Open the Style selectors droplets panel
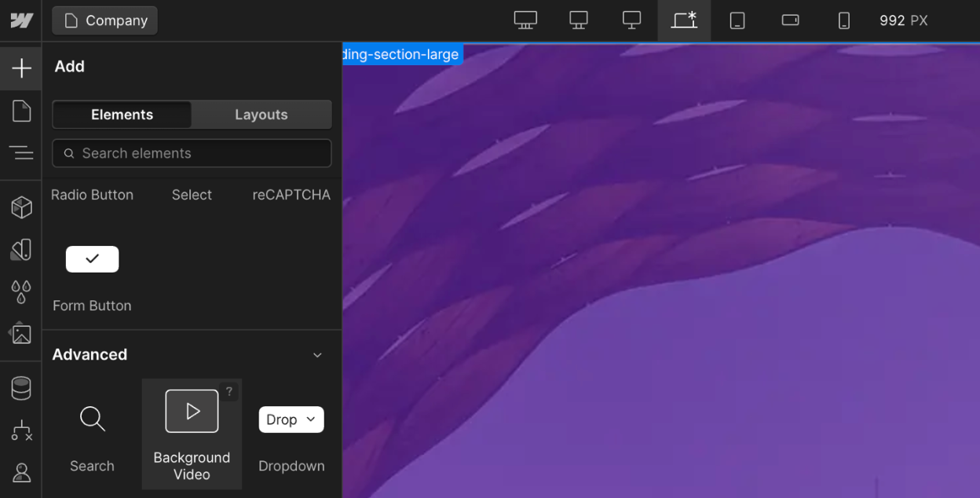 [21, 291]
